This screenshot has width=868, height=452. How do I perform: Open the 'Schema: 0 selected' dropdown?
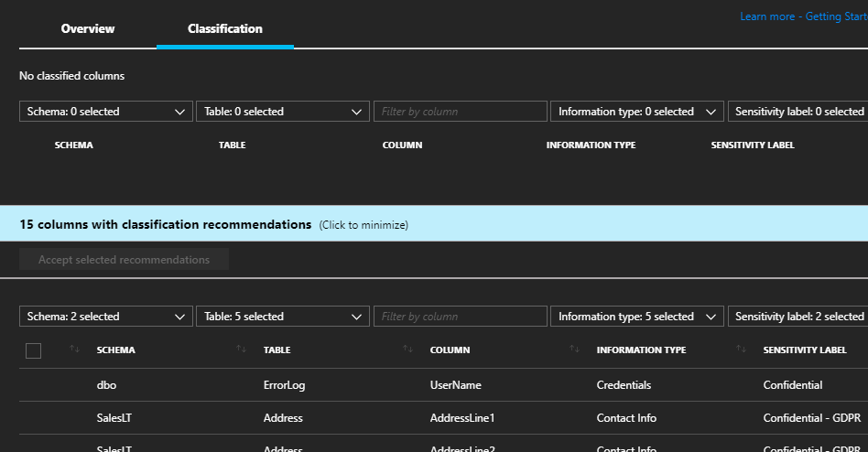[106, 112]
